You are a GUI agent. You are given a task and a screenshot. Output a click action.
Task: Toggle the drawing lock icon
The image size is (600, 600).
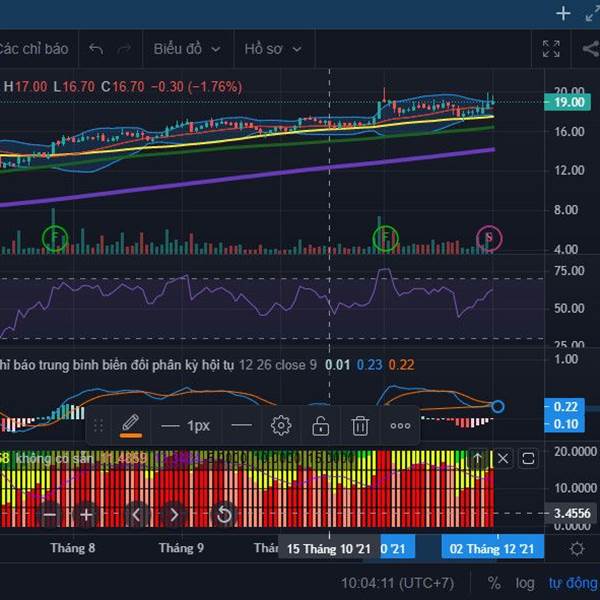321,426
